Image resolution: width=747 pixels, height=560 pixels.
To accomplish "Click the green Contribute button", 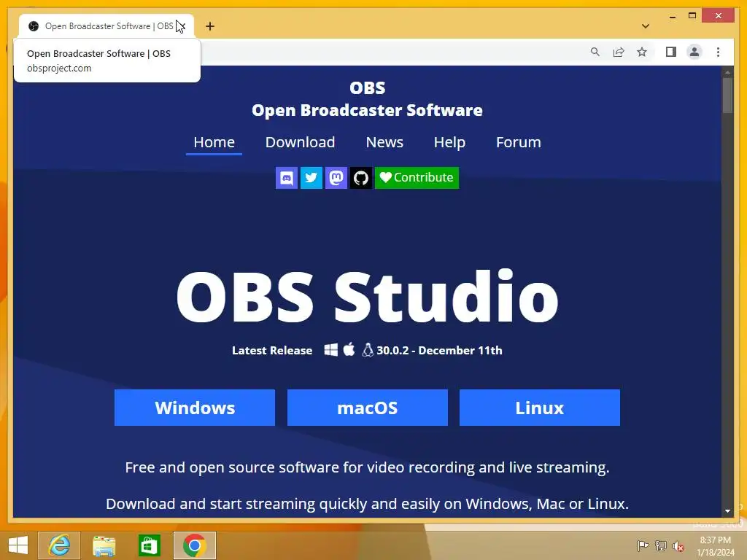I will 417,178.
